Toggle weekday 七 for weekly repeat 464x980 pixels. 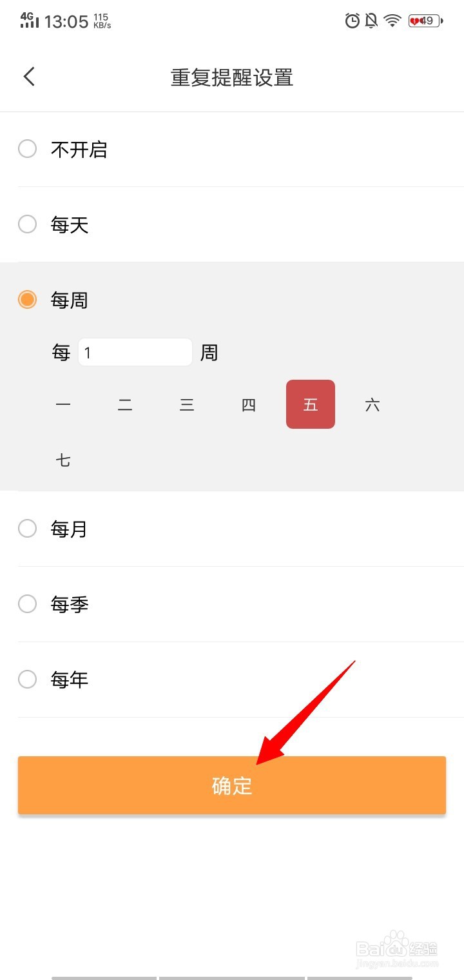click(x=63, y=460)
